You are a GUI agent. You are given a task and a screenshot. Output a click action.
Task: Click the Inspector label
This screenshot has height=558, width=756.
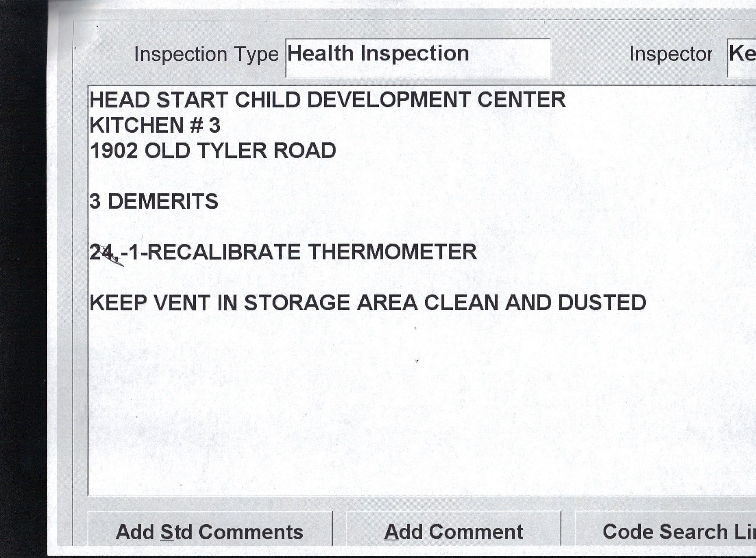[x=670, y=54]
